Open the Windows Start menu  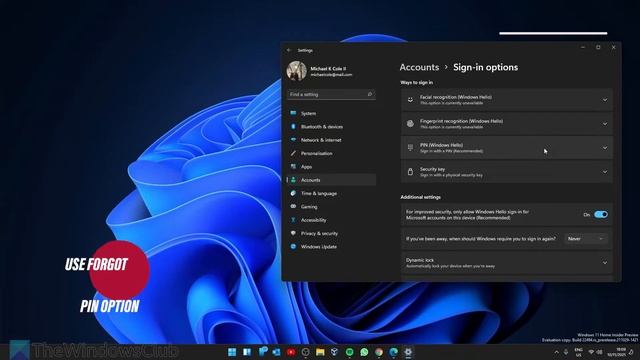pyautogui.click(x=232, y=352)
